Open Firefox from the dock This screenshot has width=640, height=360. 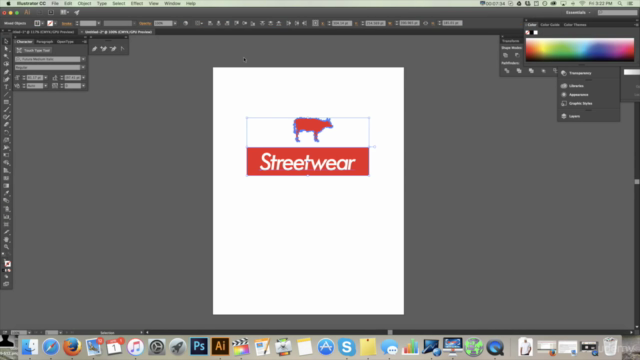coord(72,347)
